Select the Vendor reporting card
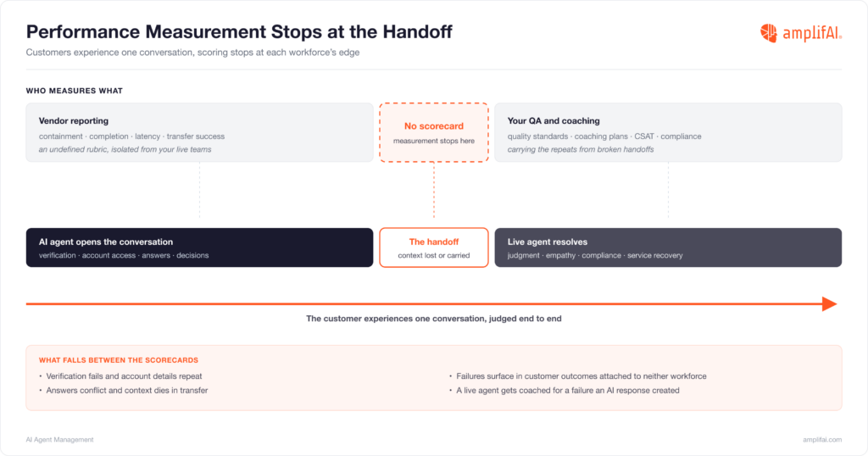 [x=199, y=132]
